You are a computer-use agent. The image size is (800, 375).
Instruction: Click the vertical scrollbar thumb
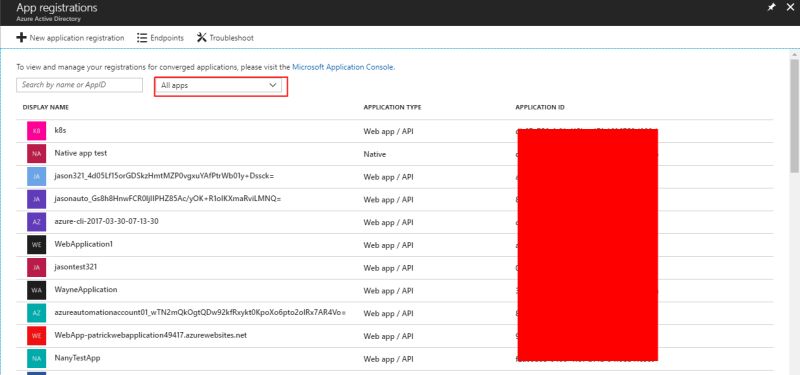click(x=794, y=116)
